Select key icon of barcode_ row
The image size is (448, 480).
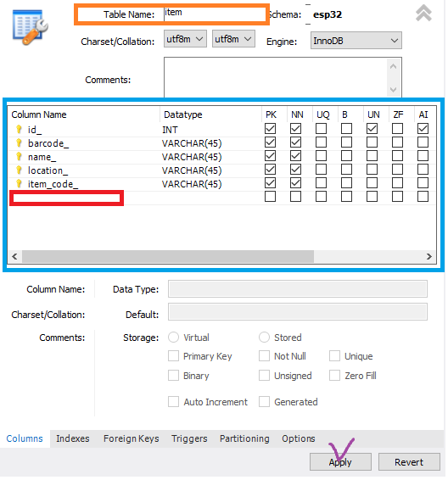(x=19, y=143)
